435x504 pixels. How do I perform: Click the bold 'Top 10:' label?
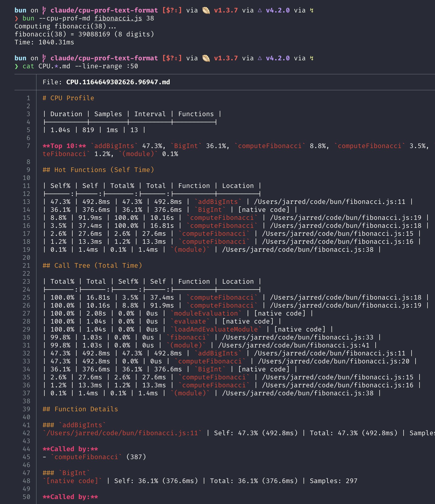point(64,146)
